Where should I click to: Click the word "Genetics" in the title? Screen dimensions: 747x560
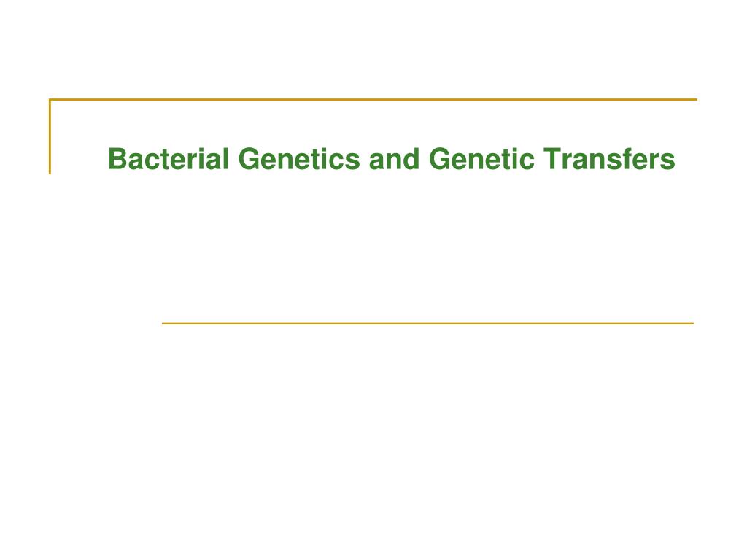pos(299,158)
